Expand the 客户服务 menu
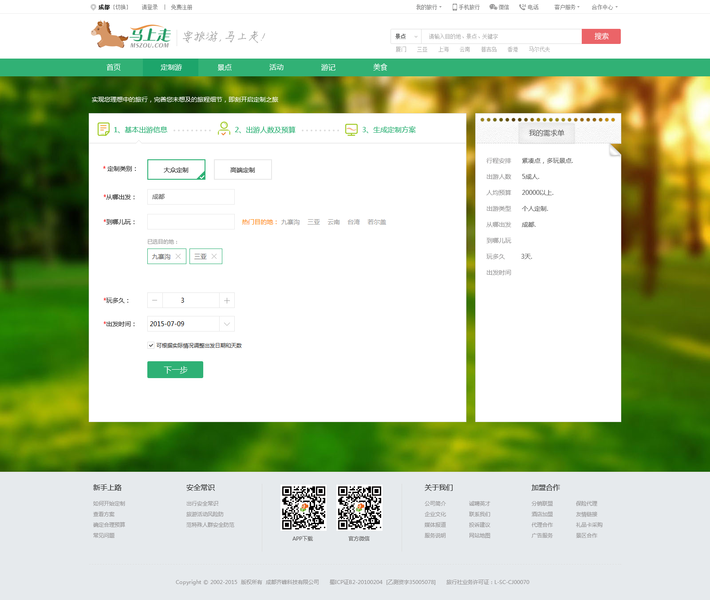 (x=567, y=7)
